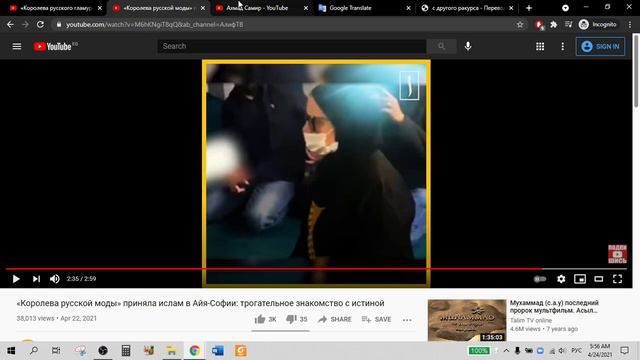640x360 pixels.
Task: Open the Calculator taskbar app
Action: tap(126, 351)
